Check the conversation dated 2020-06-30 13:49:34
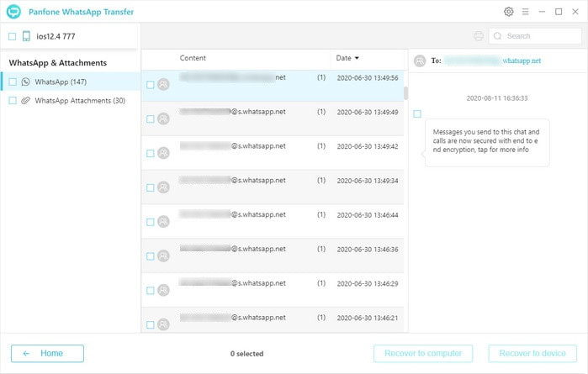This screenshot has width=588, height=374. coord(151,187)
